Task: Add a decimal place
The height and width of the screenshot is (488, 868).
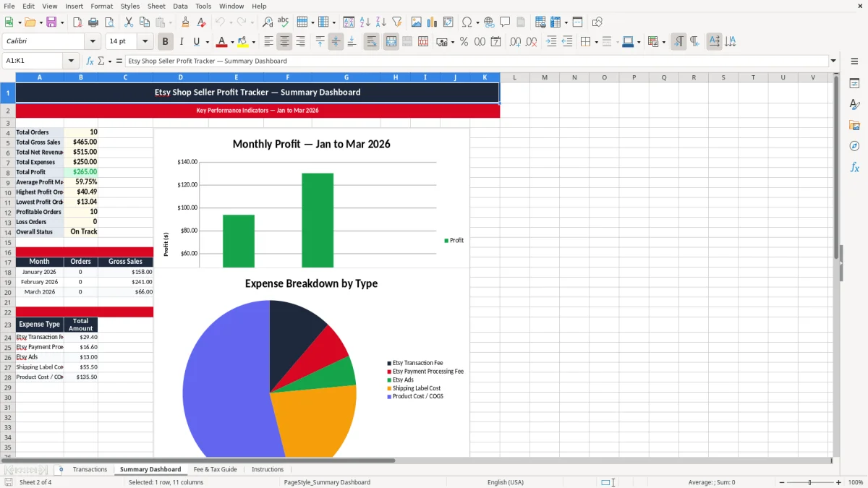Action: pos(516,42)
